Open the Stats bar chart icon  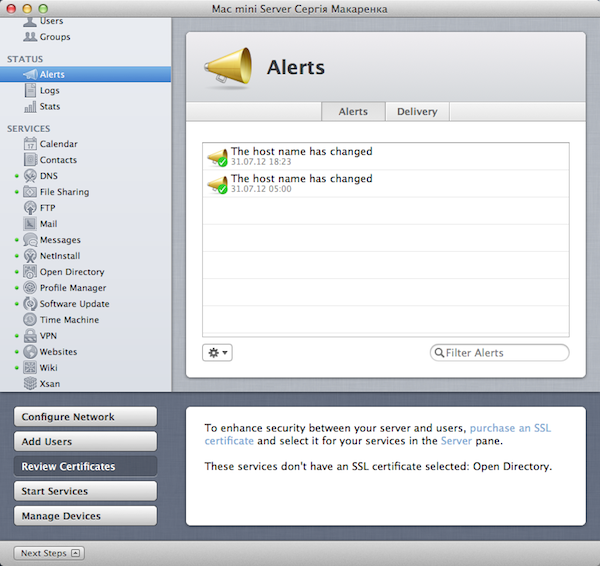point(30,106)
